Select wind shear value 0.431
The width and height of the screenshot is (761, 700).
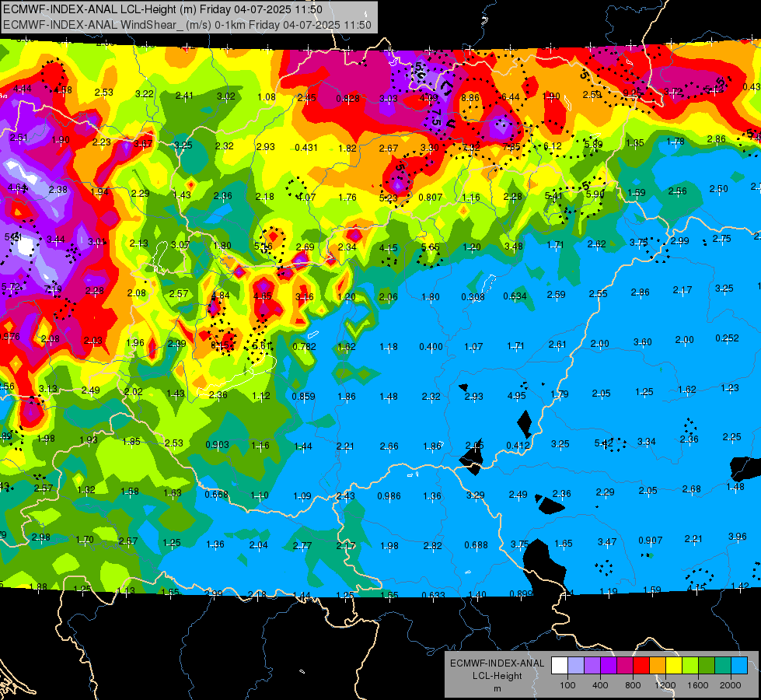point(306,147)
